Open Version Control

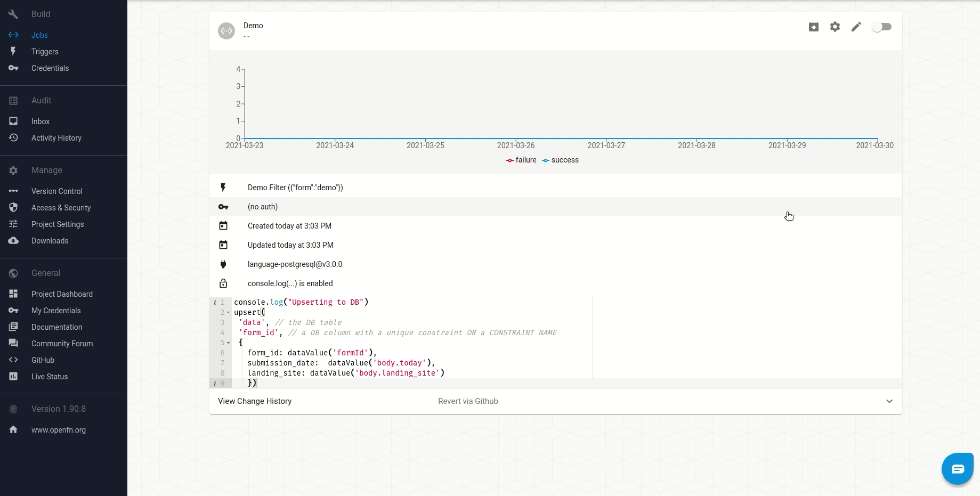(57, 191)
